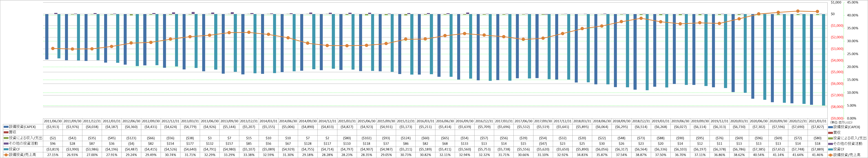Click the CAPEX value ($7,302)
The height and width of the screenshot is (158, 868).
click(759, 127)
